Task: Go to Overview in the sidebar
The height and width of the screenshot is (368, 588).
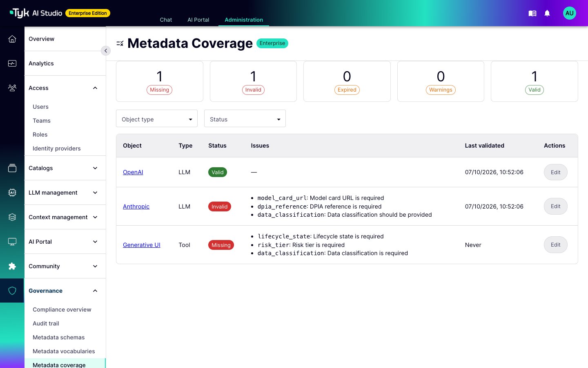Action: (x=65, y=39)
